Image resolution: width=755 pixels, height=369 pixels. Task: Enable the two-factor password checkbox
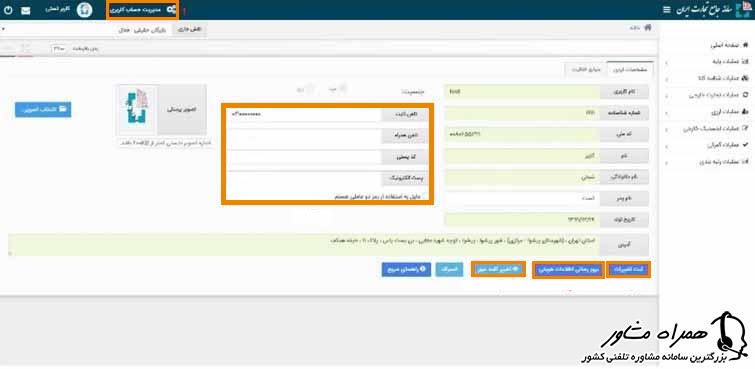424,197
